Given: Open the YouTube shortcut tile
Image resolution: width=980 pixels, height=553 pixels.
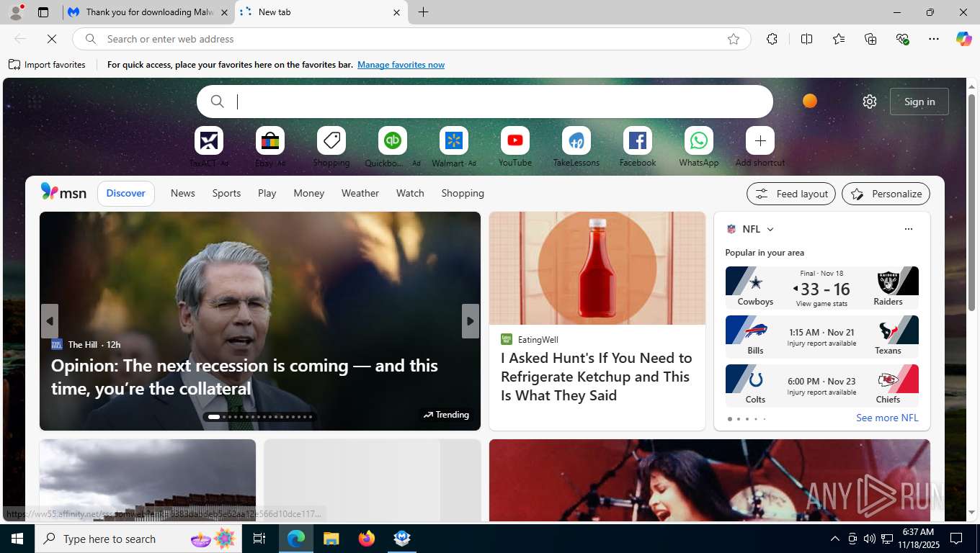Looking at the screenshot, I should click(515, 140).
